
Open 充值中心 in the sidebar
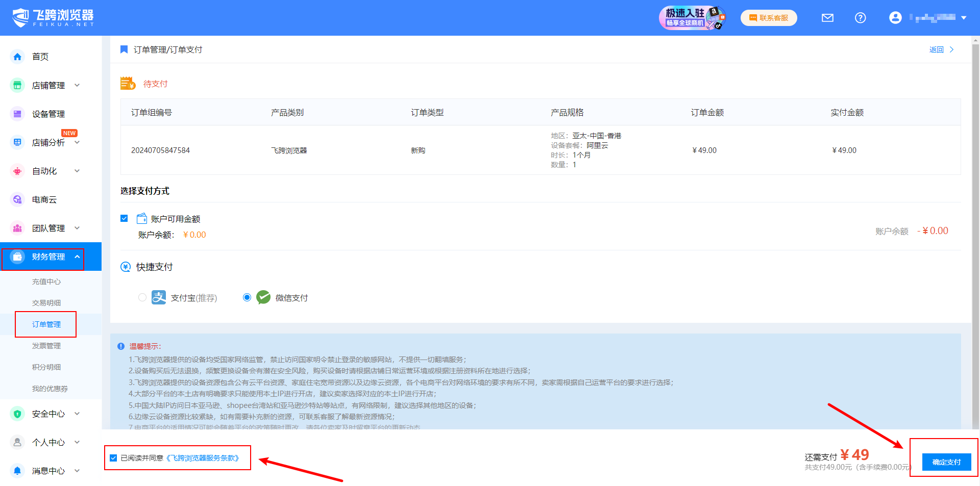click(x=46, y=282)
